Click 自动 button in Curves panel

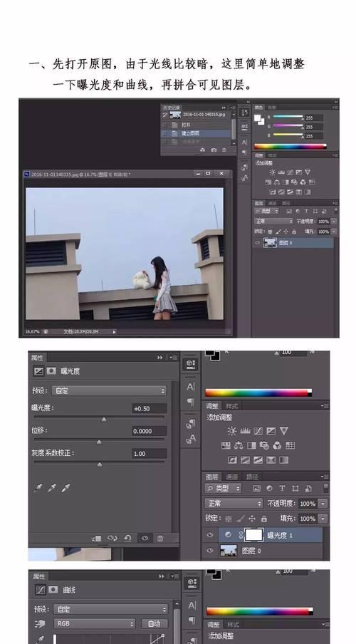tap(155, 623)
